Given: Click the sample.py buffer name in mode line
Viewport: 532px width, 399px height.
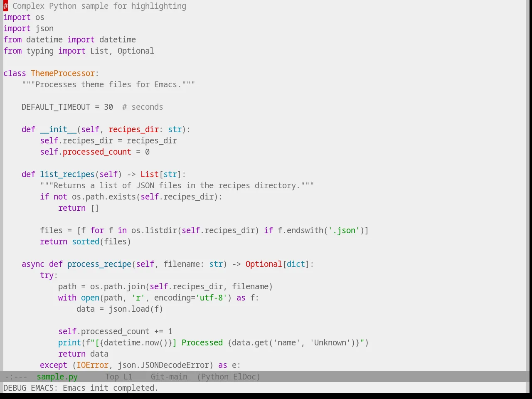Looking at the screenshot, I should (57, 377).
